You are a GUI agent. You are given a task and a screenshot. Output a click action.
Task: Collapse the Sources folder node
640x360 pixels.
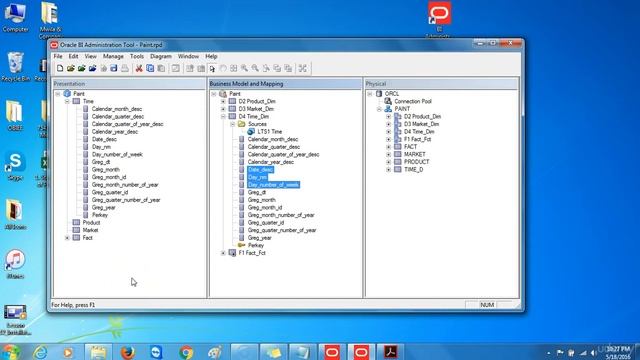click(x=233, y=124)
